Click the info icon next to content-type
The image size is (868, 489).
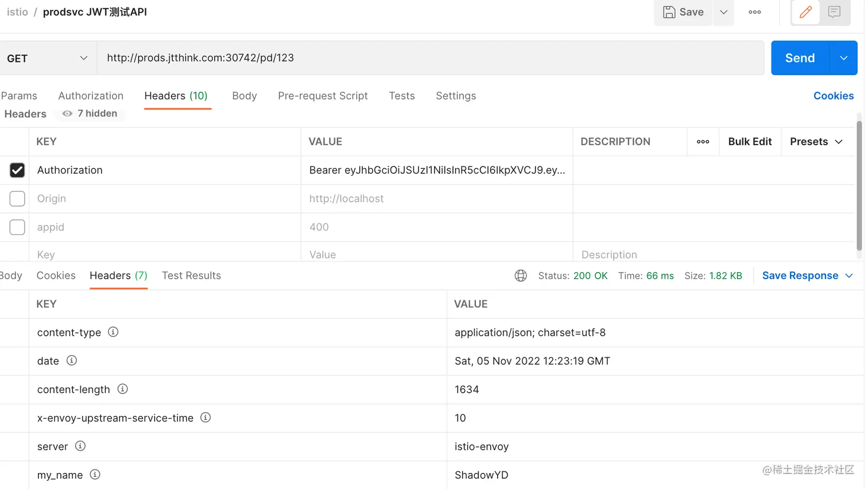(x=113, y=332)
